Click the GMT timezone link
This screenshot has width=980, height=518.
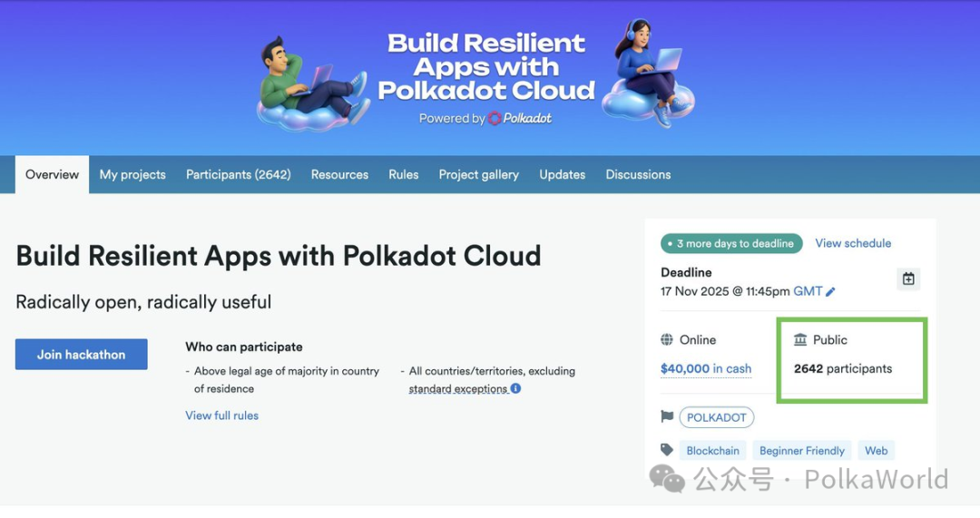click(x=808, y=291)
